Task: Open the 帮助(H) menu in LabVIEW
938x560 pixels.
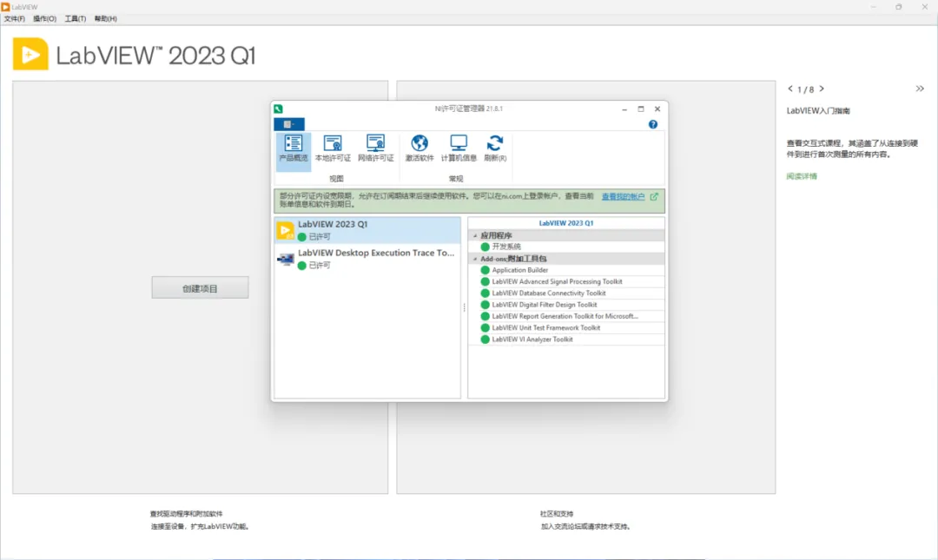Action: [106, 18]
